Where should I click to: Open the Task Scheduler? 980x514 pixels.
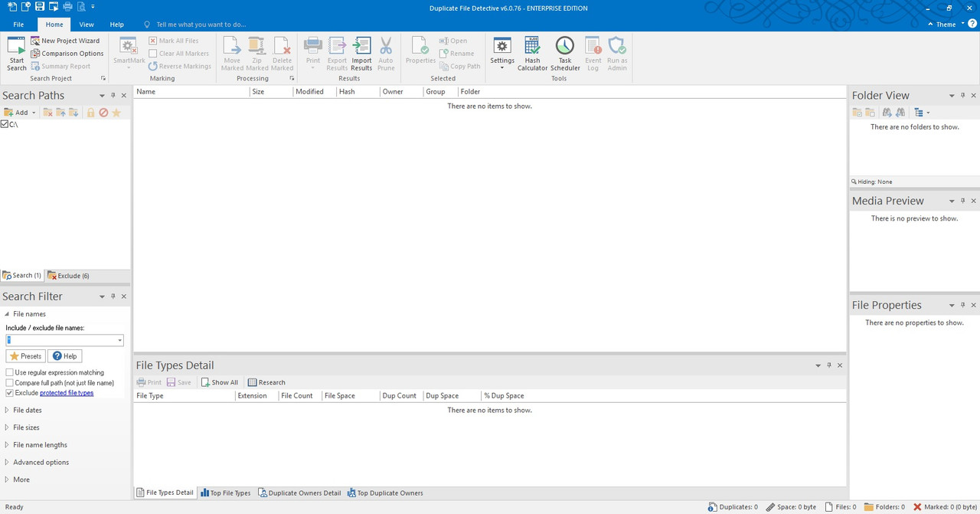click(x=565, y=54)
